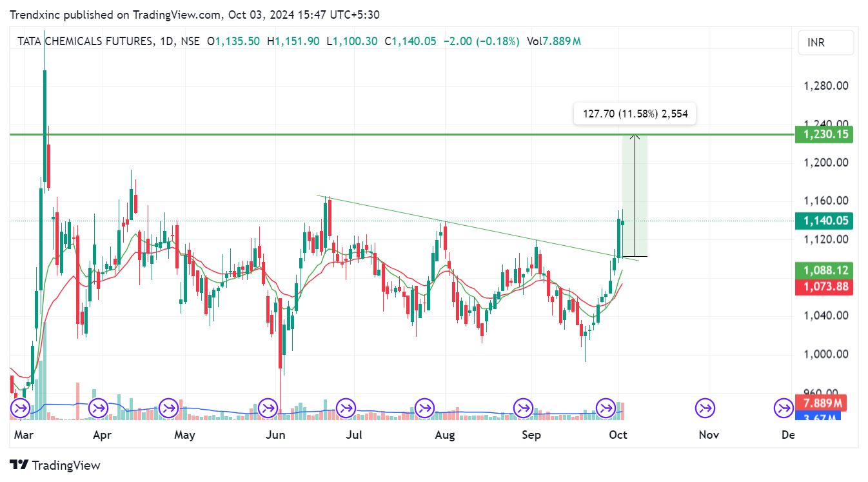868x482 pixels.
Task: Click the purple event icon just left of Jun
Action: pyautogui.click(x=268, y=408)
